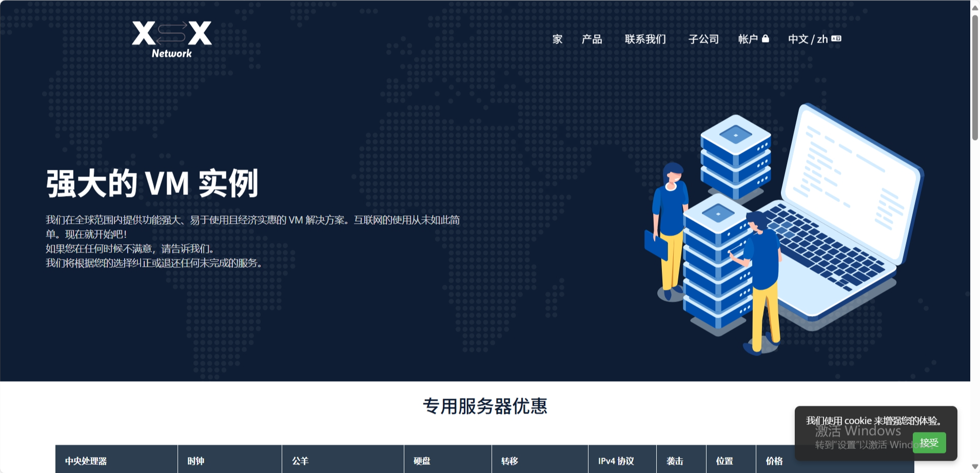Click the 公羊 column header

[x=300, y=461]
